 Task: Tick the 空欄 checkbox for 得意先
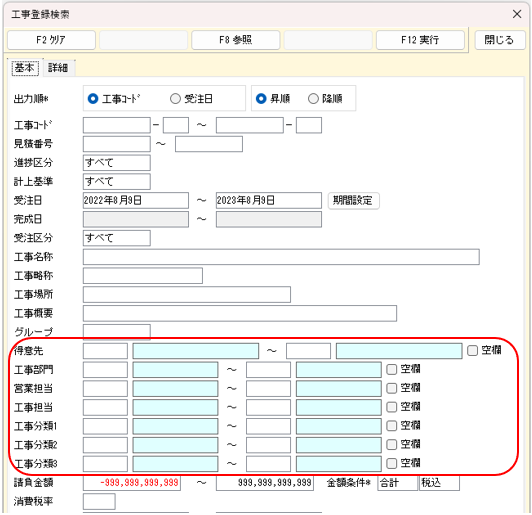[472, 350]
